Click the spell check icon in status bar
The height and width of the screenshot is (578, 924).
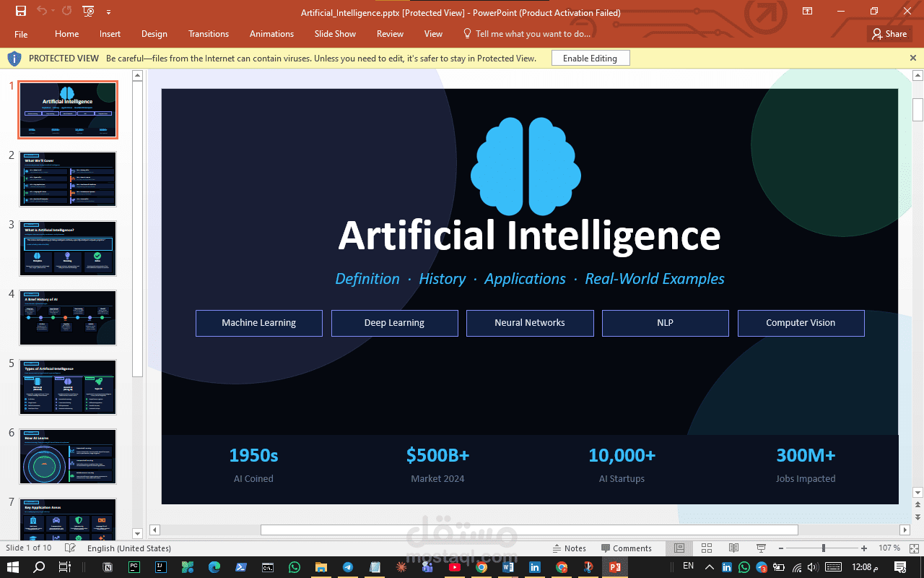(x=70, y=548)
